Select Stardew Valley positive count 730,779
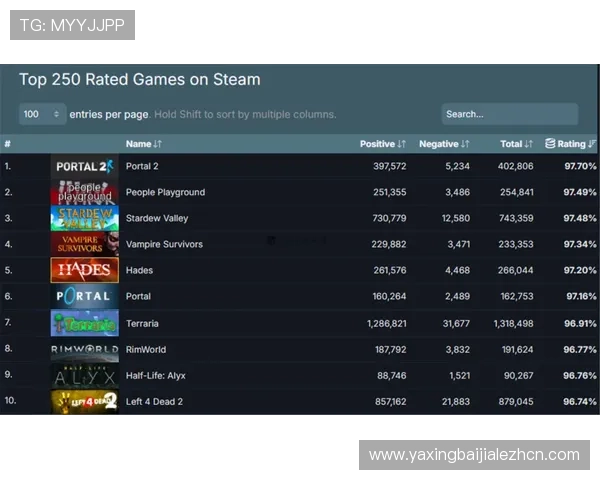This screenshot has width=600, height=480. click(389, 218)
